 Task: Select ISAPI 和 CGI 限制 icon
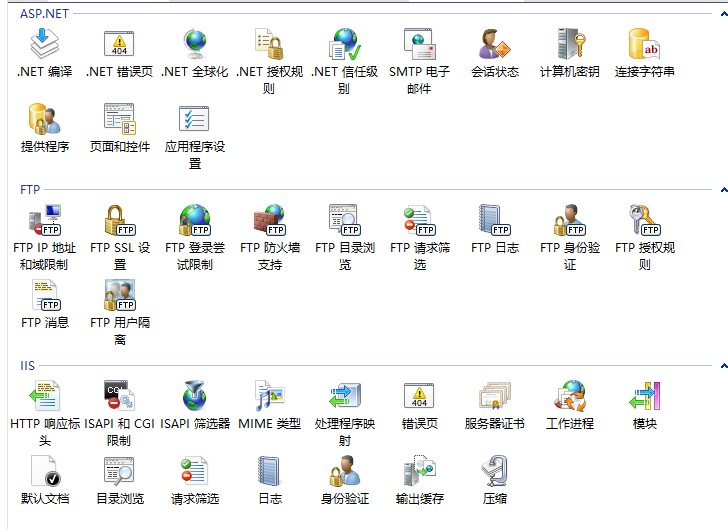pos(119,395)
